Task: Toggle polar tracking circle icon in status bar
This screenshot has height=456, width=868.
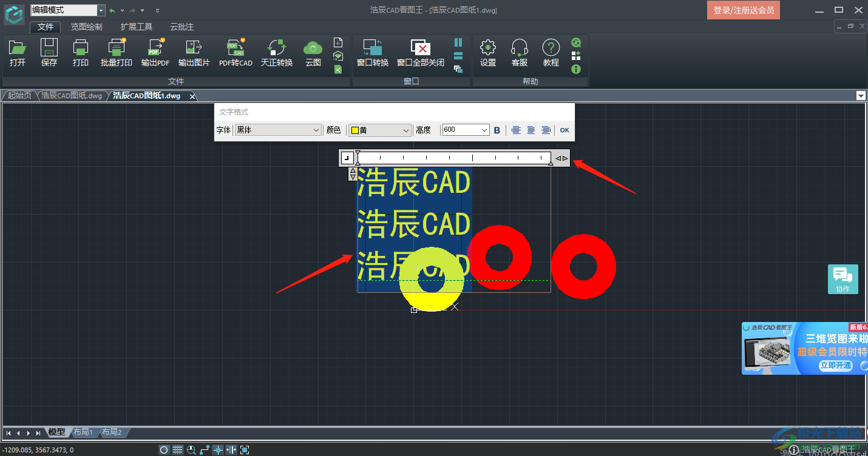Action: [x=164, y=450]
